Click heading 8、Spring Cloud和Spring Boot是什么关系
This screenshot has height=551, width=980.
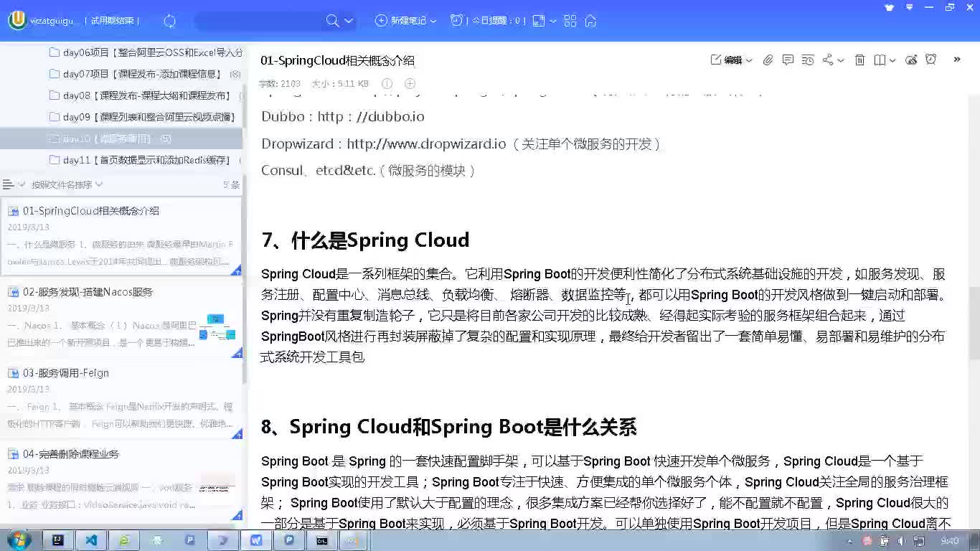click(449, 428)
